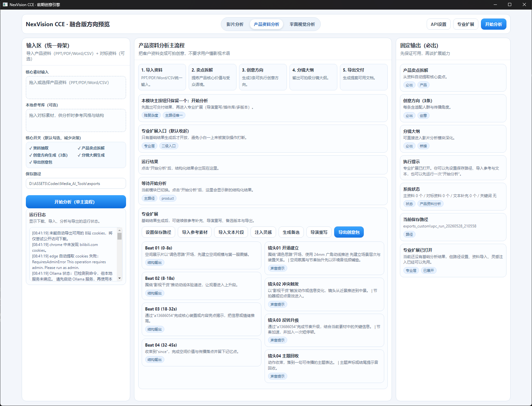Click the 导演重写 button

(x=319, y=232)
